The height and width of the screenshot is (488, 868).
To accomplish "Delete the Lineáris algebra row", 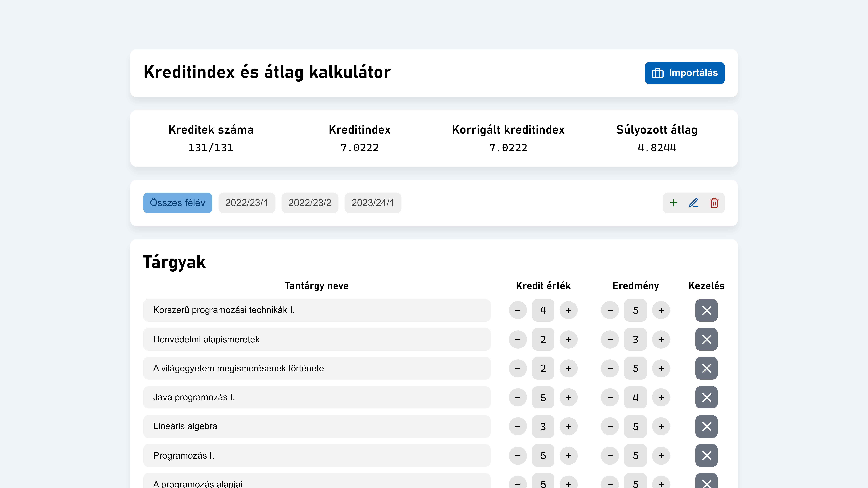I will click(706, 426).
